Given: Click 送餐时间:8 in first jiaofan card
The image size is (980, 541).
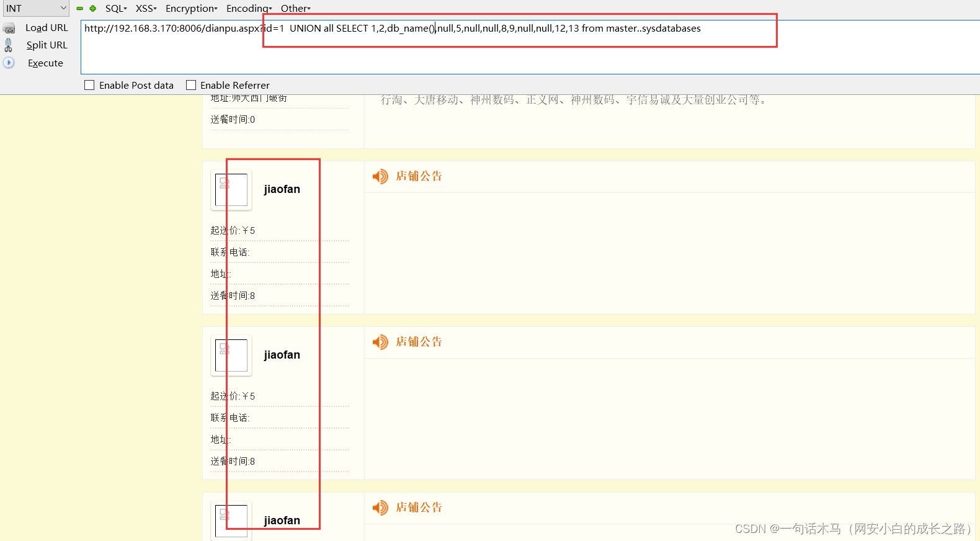Looking at the screenshot, I should (x=233, y=296).
